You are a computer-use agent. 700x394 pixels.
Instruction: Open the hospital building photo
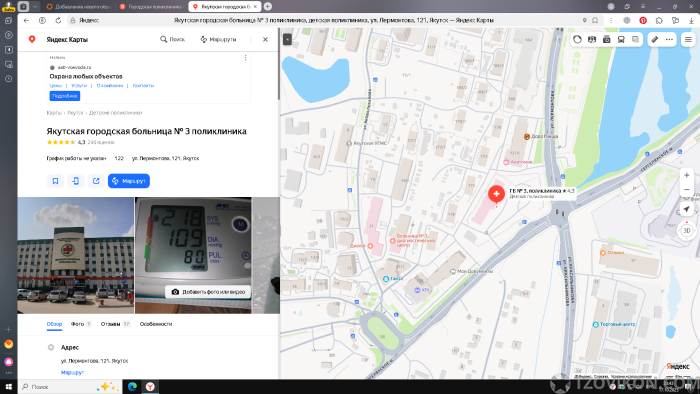75,255
